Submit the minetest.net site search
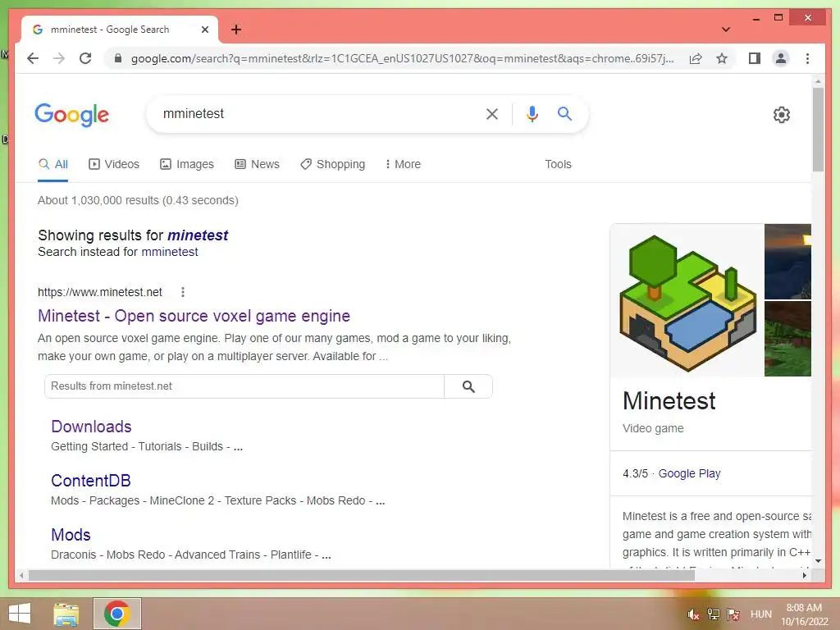Viewport: 840px width, 630px height. click(x=468, y=386)
